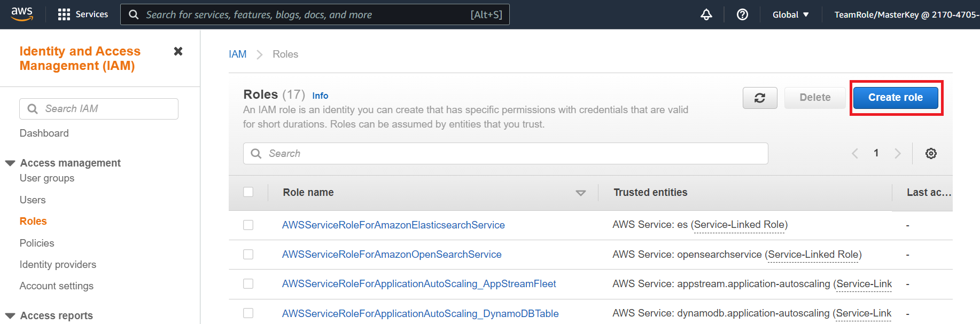Click the Last activity column header

coord(929,192)
